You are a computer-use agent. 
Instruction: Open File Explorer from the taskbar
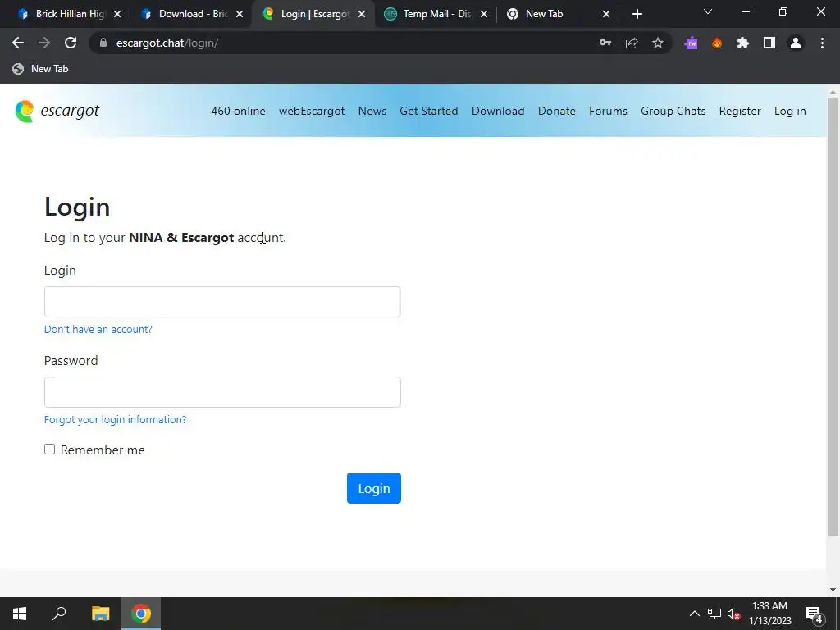pos(100,614)
